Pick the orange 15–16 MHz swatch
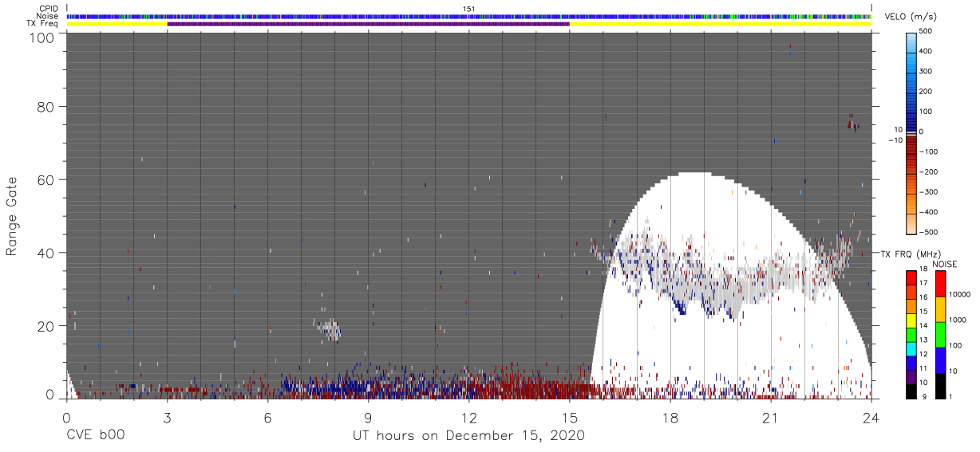This screenshot has height=452, width=980. [911, 305]
